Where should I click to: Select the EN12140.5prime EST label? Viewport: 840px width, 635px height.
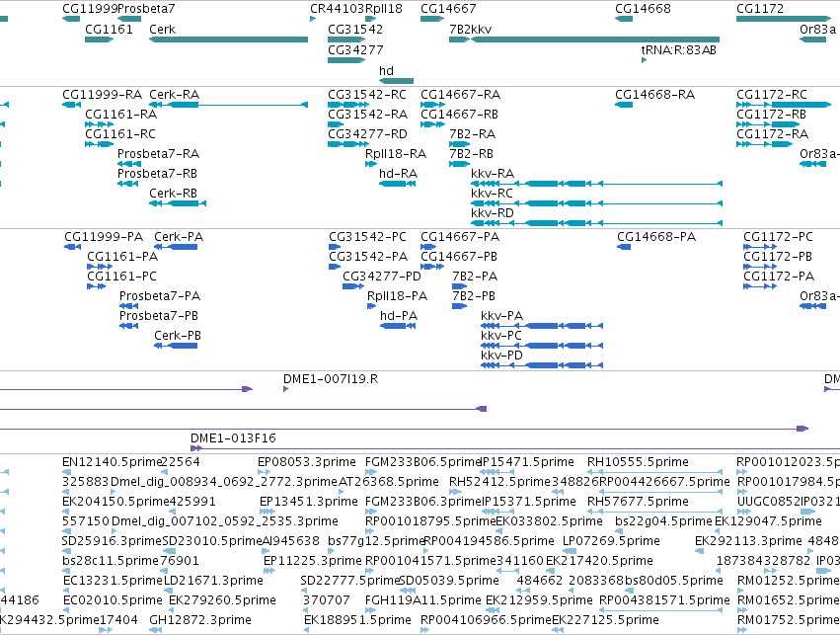(x=112, y=462)
